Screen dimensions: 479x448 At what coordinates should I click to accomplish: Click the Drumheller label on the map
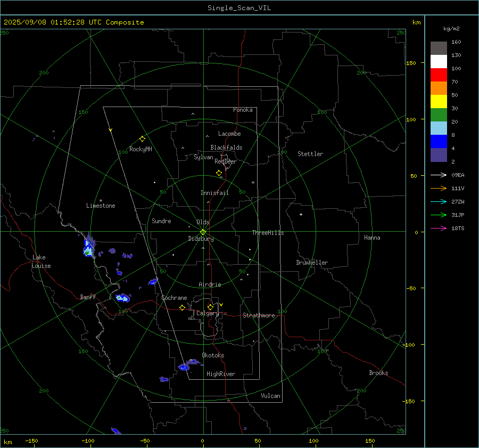(312, 263)
